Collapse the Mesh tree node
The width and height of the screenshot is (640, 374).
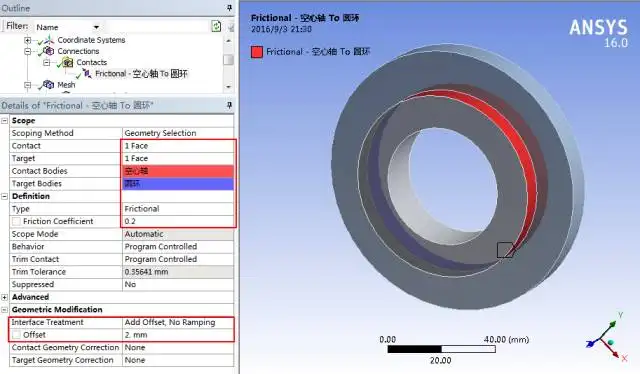tap(27, 85)
